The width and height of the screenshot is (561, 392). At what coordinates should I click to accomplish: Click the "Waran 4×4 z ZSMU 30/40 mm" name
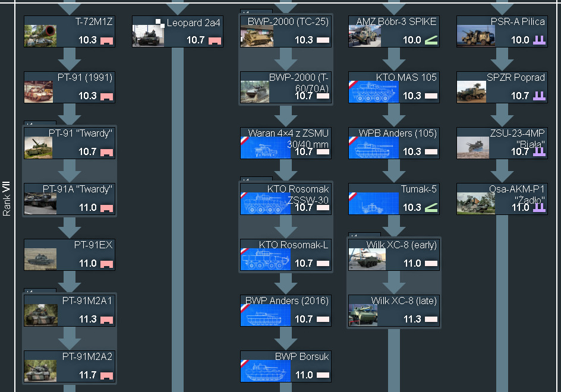[288, 138]
